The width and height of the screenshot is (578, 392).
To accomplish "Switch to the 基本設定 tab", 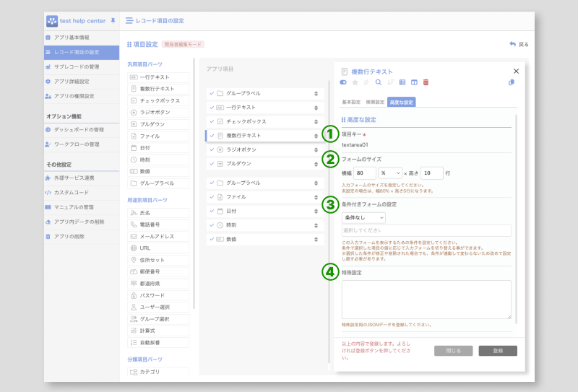I will pyautogui.click(x=351, y=102).
